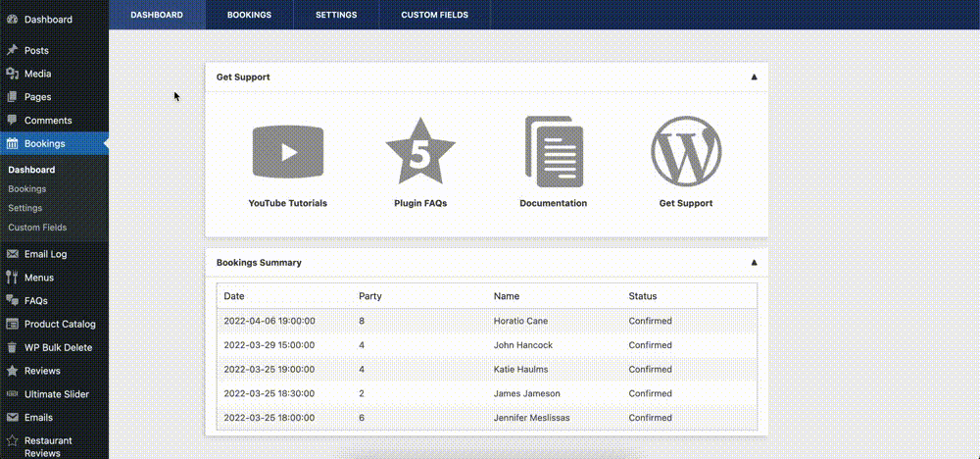Click Confirmed status for Horatio Cane

(650, 321)
